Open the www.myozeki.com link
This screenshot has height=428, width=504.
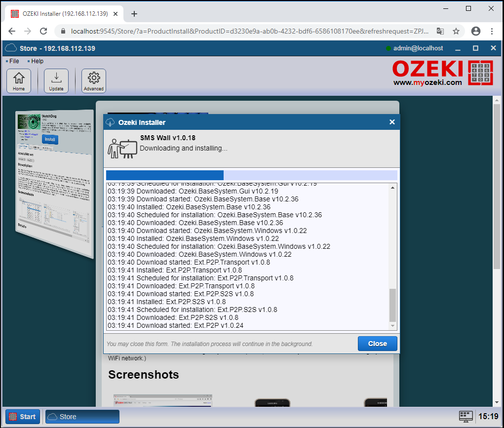[x=427, y=82]
